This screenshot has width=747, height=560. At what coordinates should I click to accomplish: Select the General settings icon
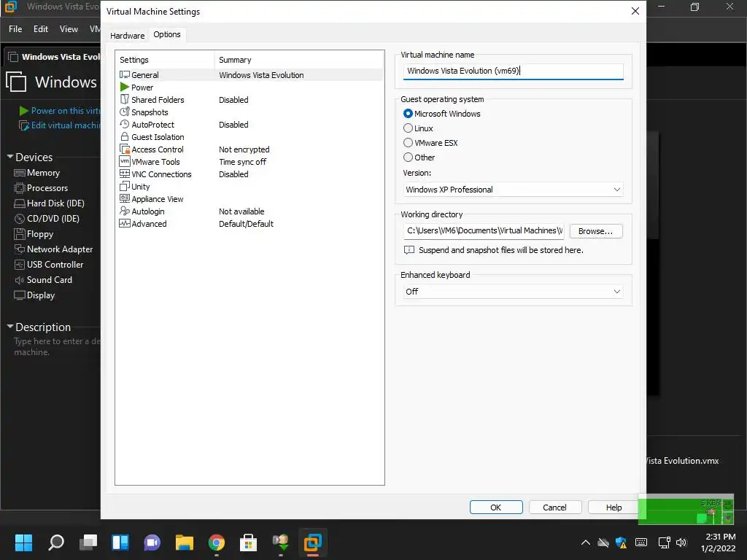124,75
